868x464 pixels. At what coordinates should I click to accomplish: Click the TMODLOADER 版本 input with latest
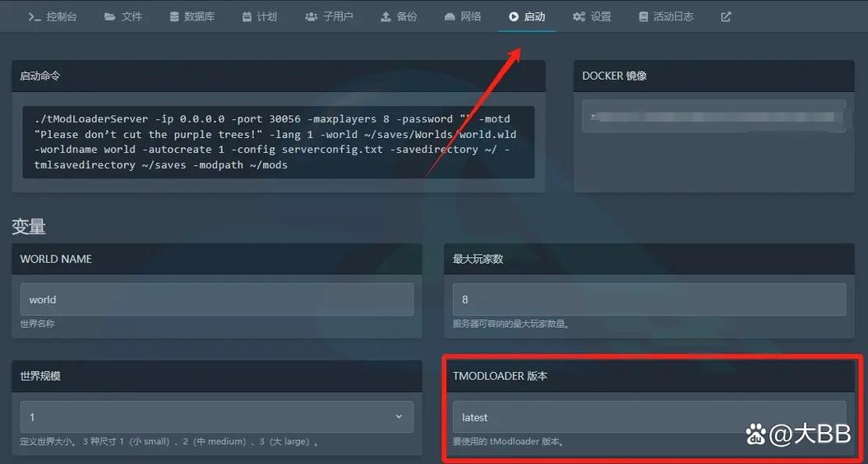point(649,417)
